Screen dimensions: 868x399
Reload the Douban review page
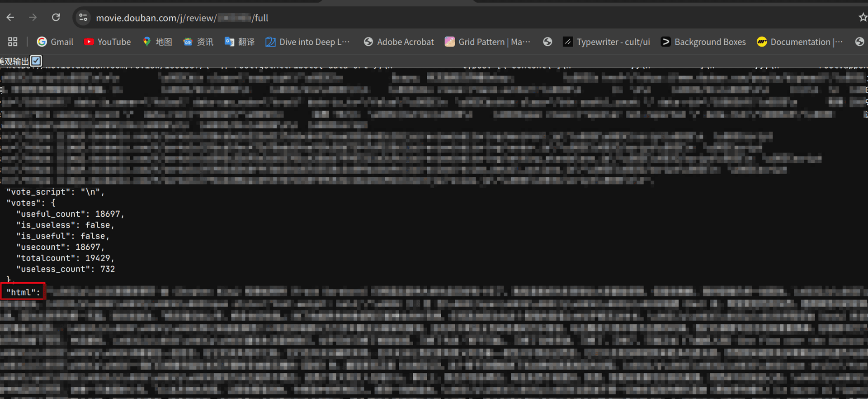56,18
